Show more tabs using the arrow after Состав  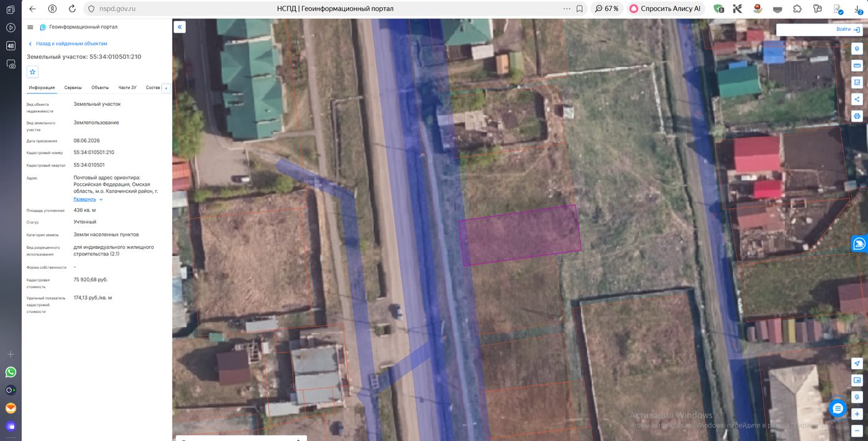(x=166, y=88)
